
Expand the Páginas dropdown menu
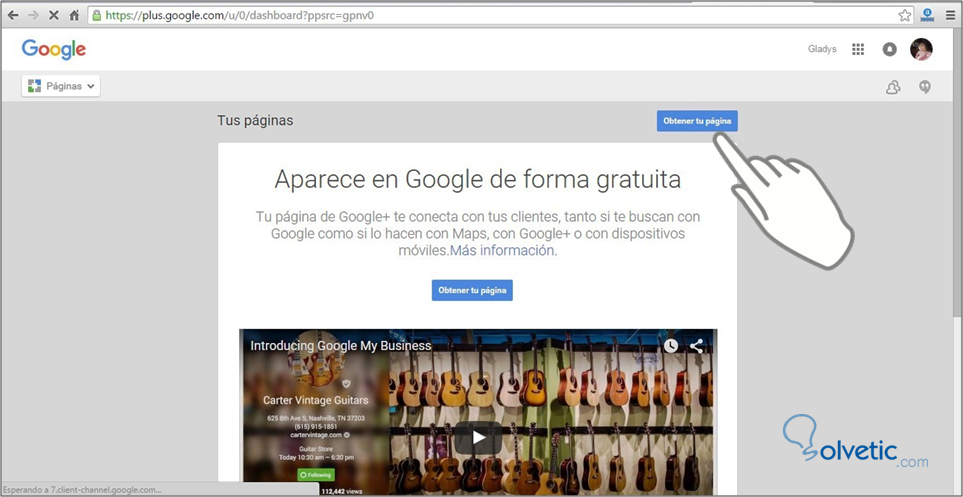pyautogui.click(x=61, y=86)
